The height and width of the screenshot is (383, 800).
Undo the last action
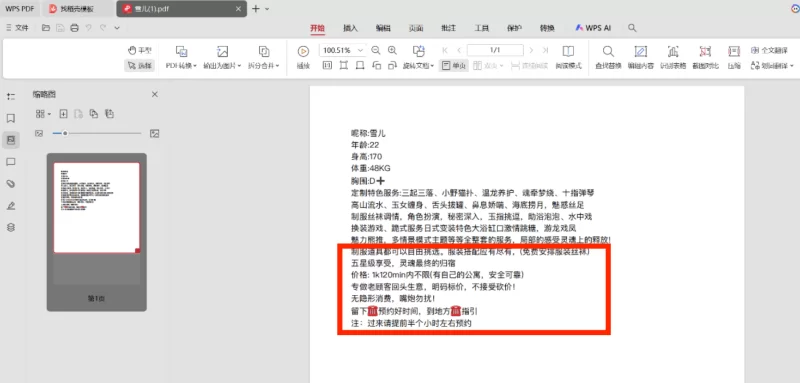click(x=89, y=28)
